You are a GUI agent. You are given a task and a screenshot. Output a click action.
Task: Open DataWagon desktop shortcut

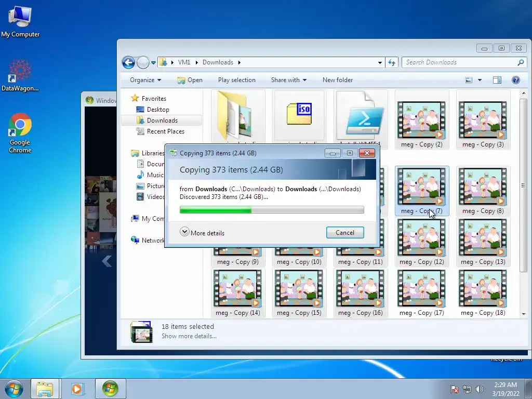[x=20, y=75]
